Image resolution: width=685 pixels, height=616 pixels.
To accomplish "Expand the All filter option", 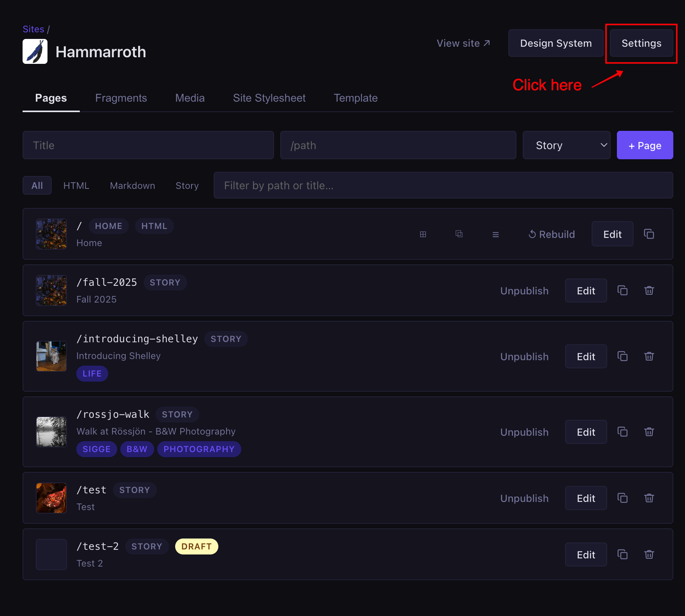I will tap(37, 185).
